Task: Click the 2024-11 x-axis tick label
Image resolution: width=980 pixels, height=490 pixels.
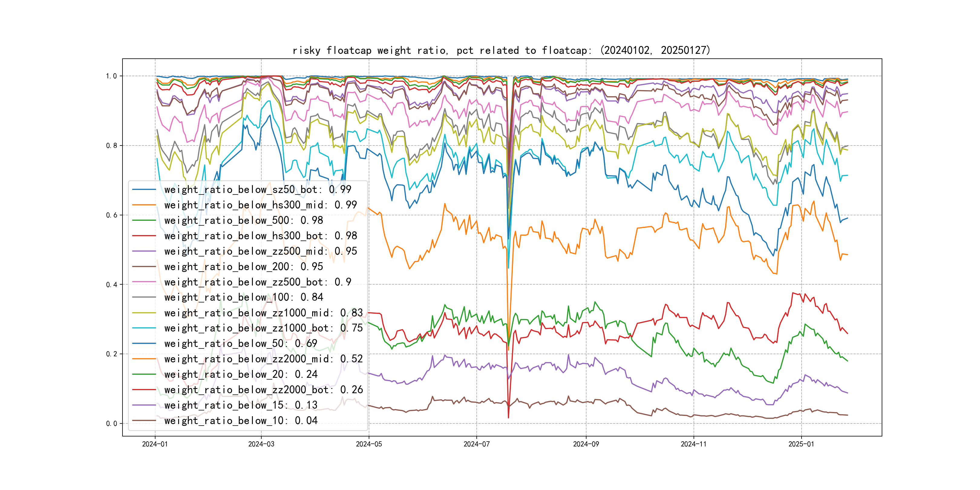Action: tap(694, 444)
